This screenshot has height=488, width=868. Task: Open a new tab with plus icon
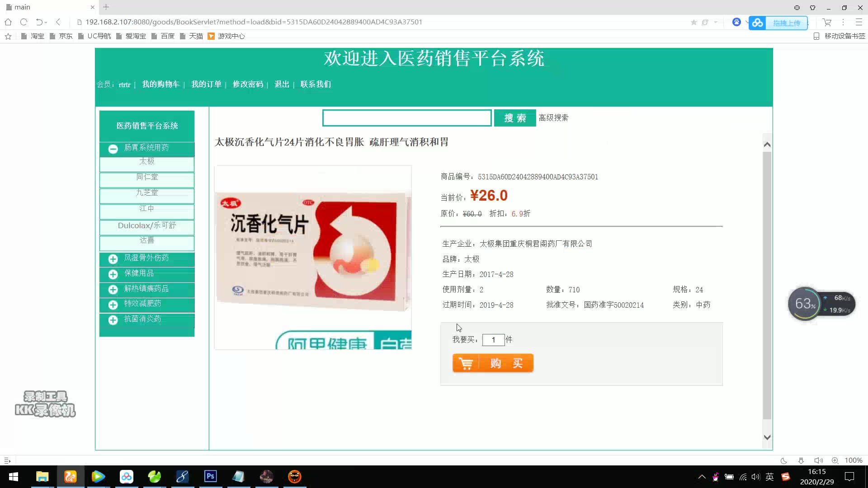tap(106, 7)
